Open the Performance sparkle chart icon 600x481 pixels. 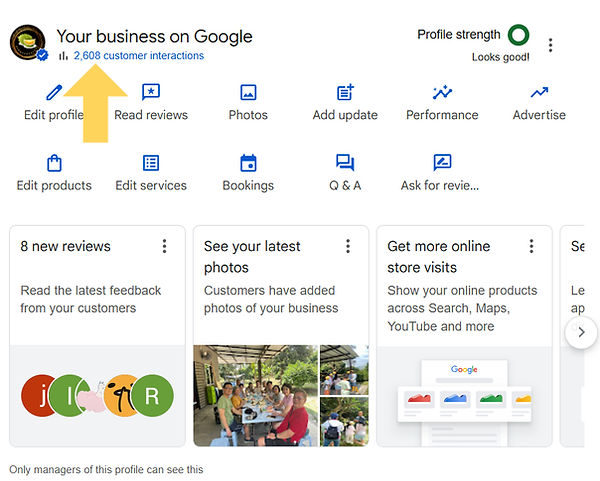coord(442,92)
